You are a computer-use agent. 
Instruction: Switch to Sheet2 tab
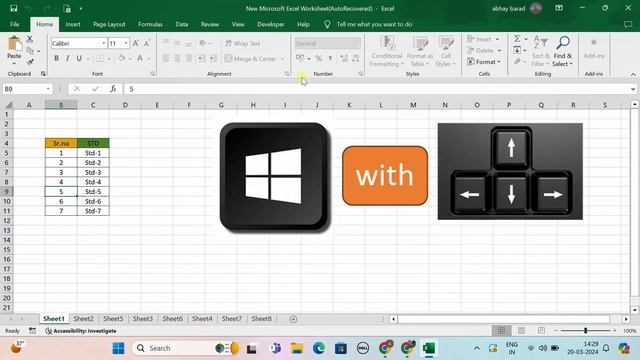[x=83, y=319]
